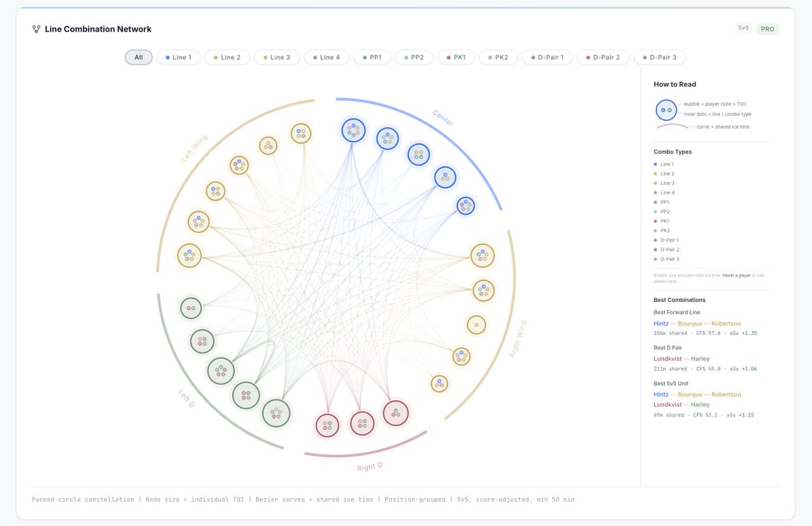Open Robertson under Best 5v5 Unit
812x526 pixels.
click(727, 395)
